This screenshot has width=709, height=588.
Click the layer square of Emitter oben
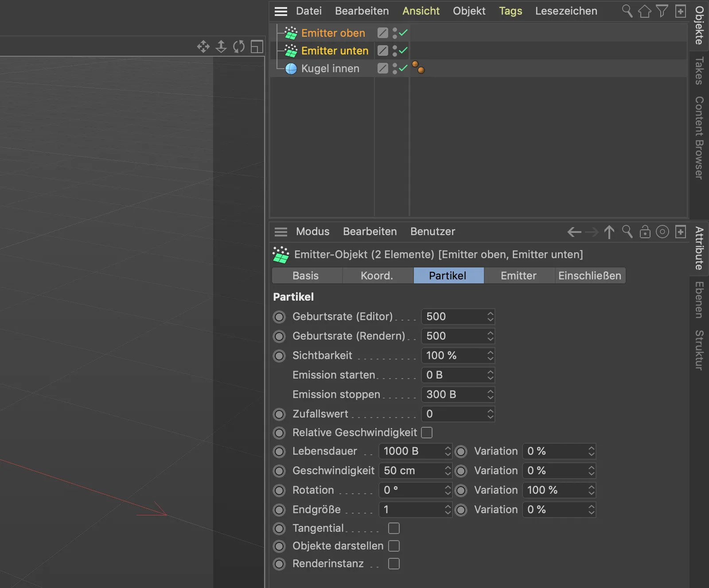tap(383, 33)
